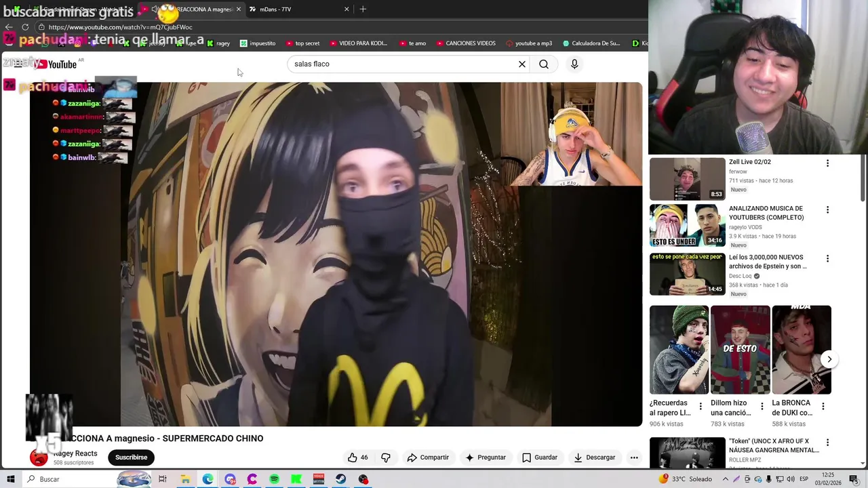868x488 pixels.
Task: Show hidden system tray icons
Action: (726, 479)
